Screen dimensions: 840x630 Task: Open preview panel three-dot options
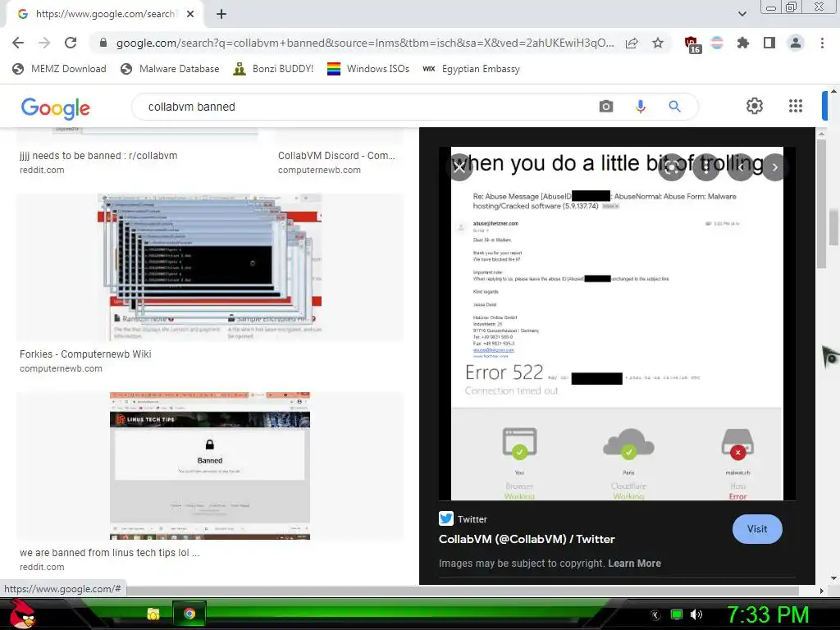[x=705, y=167]
